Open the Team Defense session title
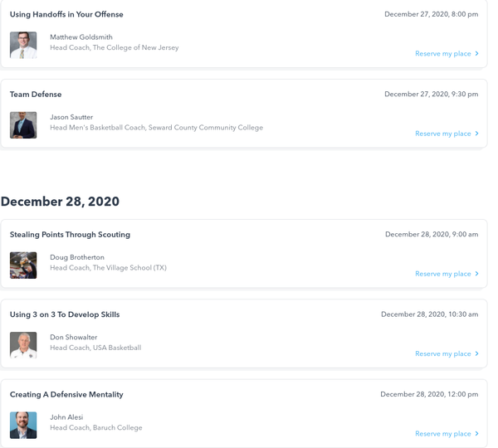The height and width of the screenshot is (448, 498). [36, 95]
